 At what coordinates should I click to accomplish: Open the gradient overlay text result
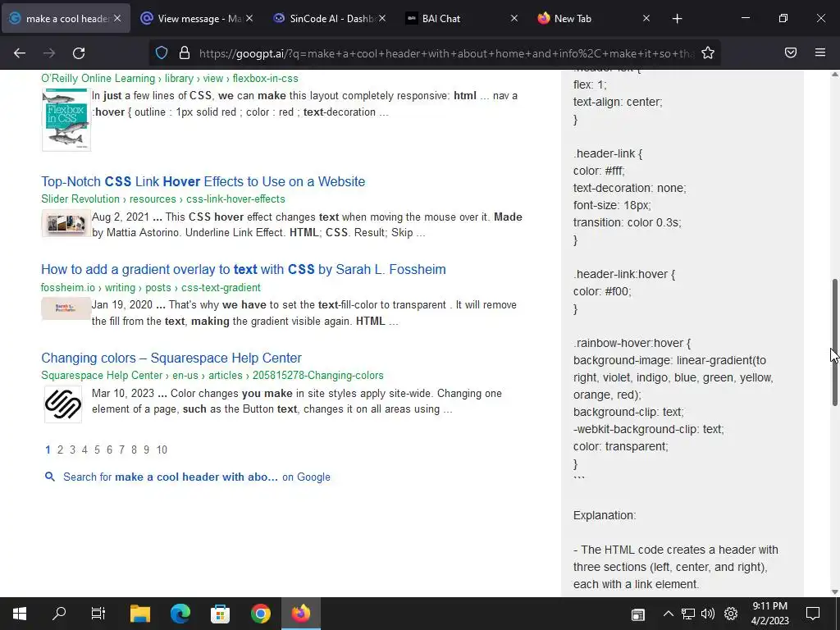[x=243, y=269]
